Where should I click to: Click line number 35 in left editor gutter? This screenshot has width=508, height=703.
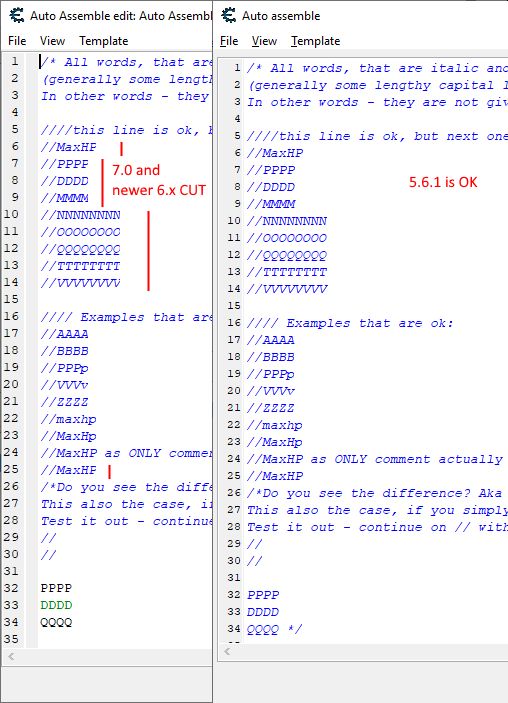pos(11,639)
